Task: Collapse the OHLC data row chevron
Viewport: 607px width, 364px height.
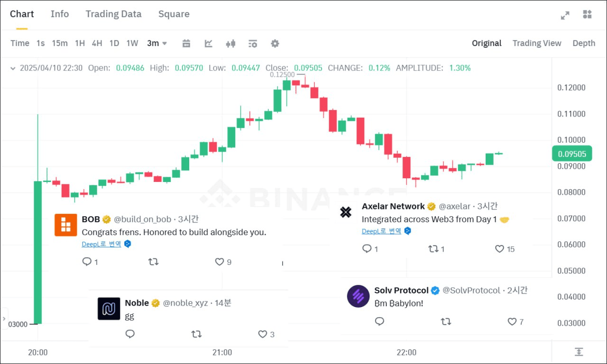Action: pyautogui.click(x=12, y=68)
